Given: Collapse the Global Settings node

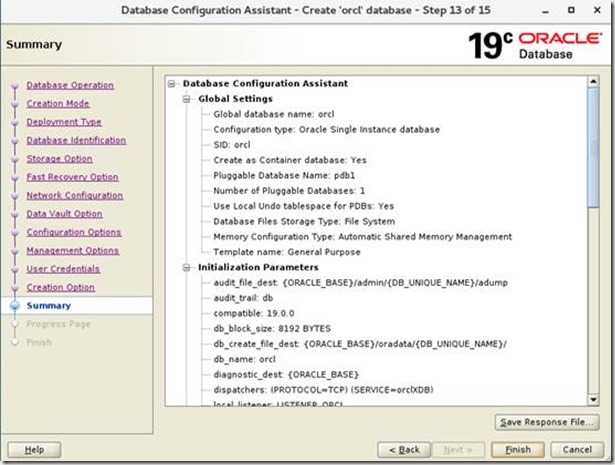Looking at the screenshot, I should [187, 99].
